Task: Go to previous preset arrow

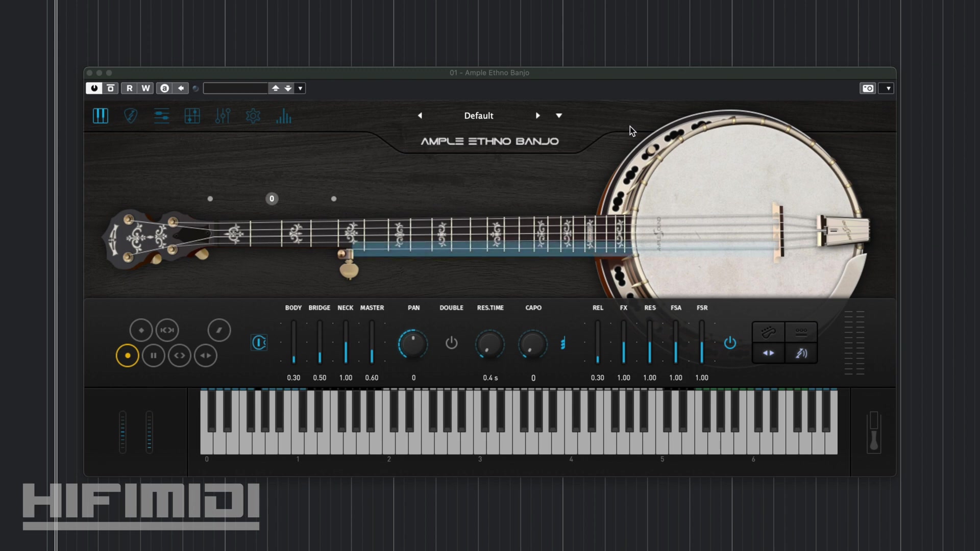Action: pyautogui.click(x=420, y=116)
